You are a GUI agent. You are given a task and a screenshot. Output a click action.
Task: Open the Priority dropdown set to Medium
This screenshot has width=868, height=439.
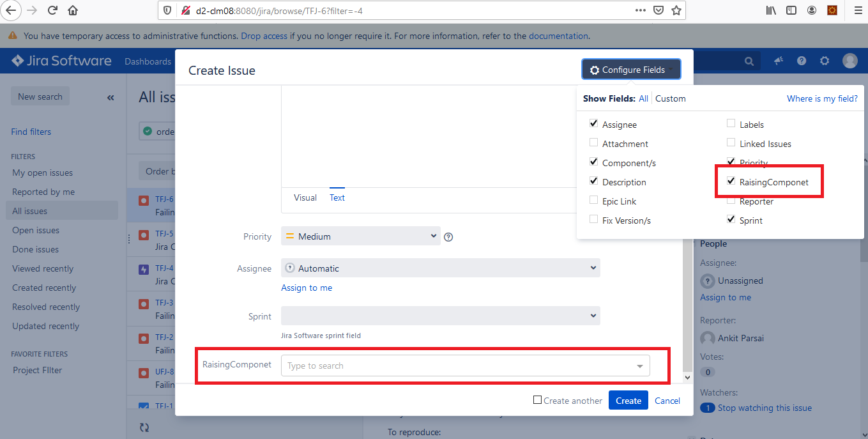tap(361, 236)
